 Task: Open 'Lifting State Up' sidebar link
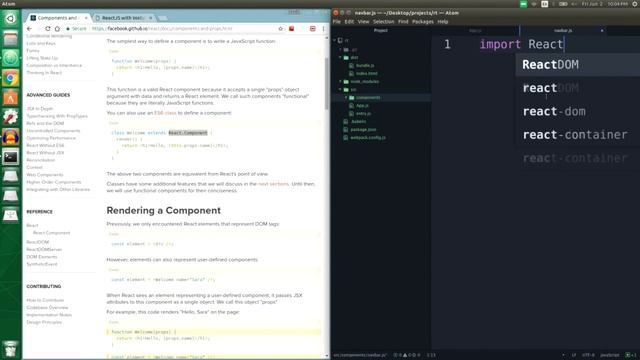[x=42, y=58]
